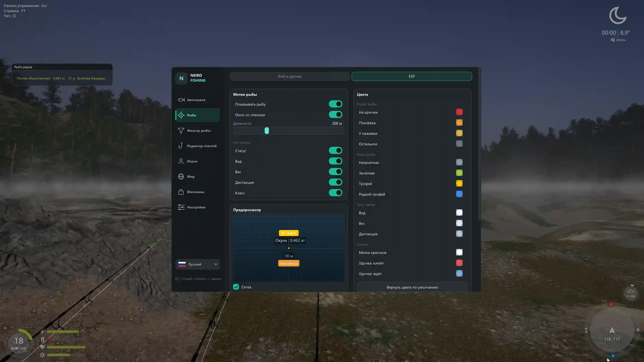Change the Трофей yellow color swatch
This screenshot has width=644, height=362.
pyautogui.click(x=459, y=184)
